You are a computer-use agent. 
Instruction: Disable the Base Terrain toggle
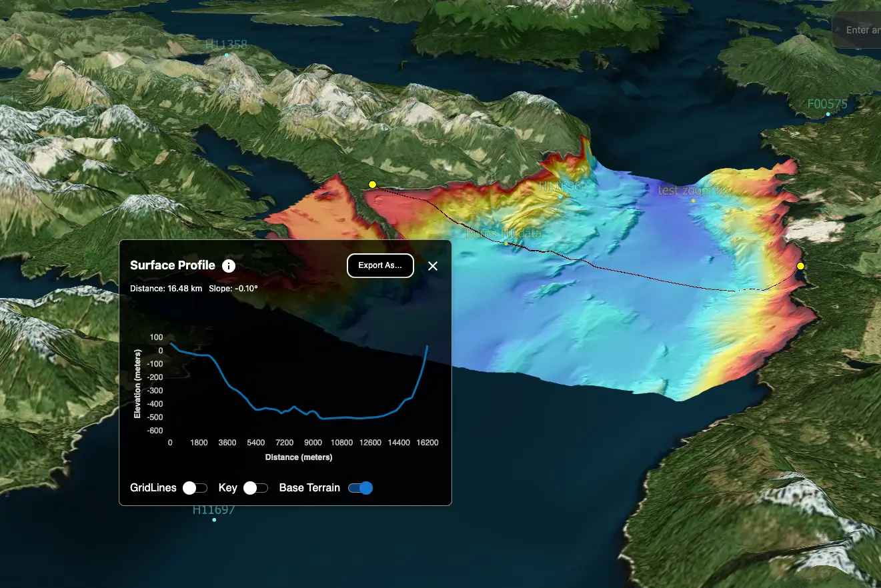click(360, 488)
